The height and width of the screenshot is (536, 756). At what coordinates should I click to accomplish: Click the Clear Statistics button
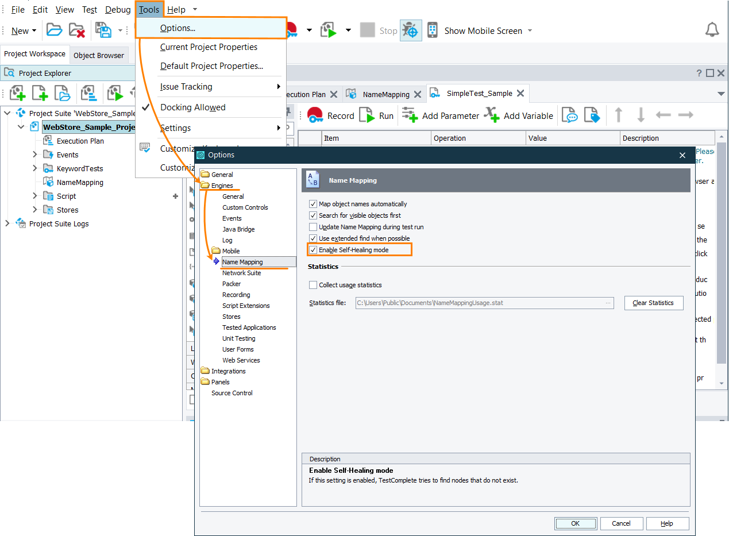(653, 303)
